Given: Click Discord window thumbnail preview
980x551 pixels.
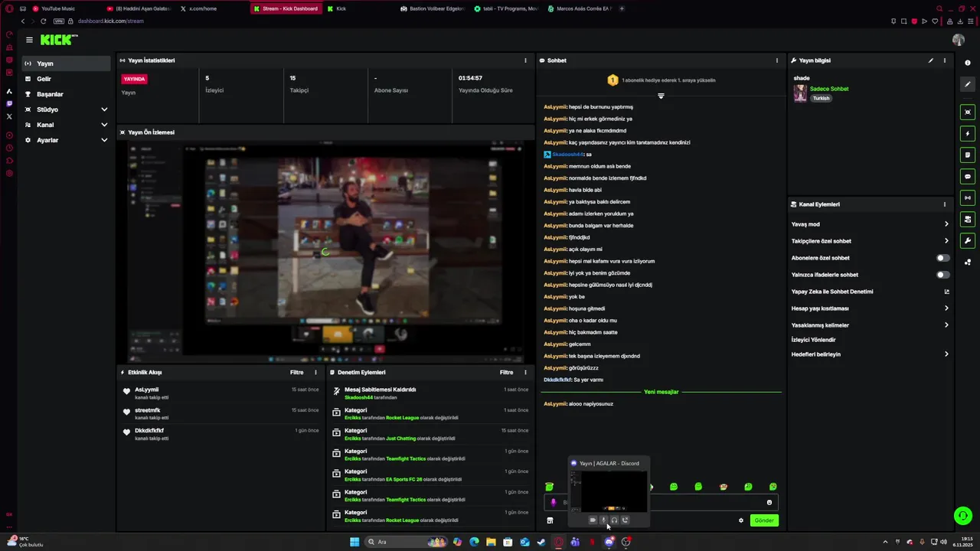Looking at the screenshot, I should coord(609,491).
